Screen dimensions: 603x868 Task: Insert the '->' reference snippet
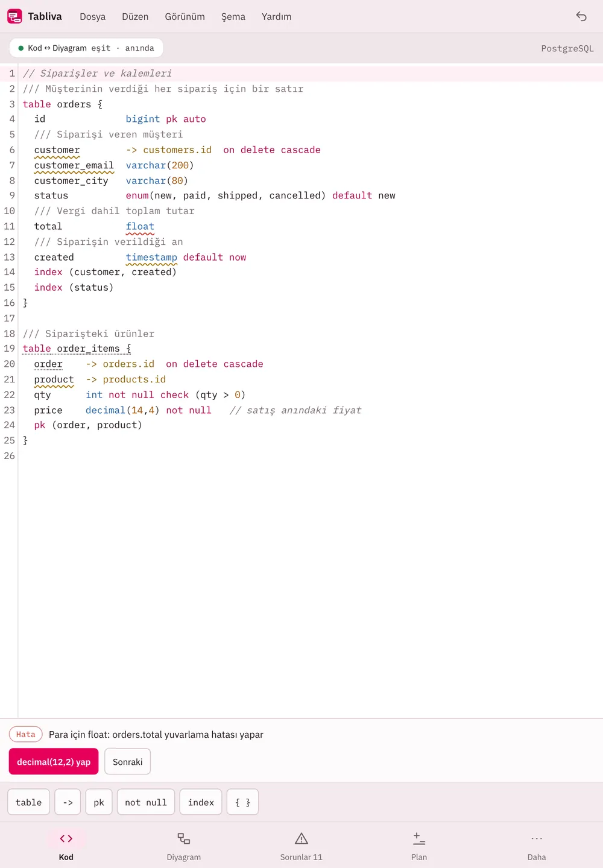(68, 802)
